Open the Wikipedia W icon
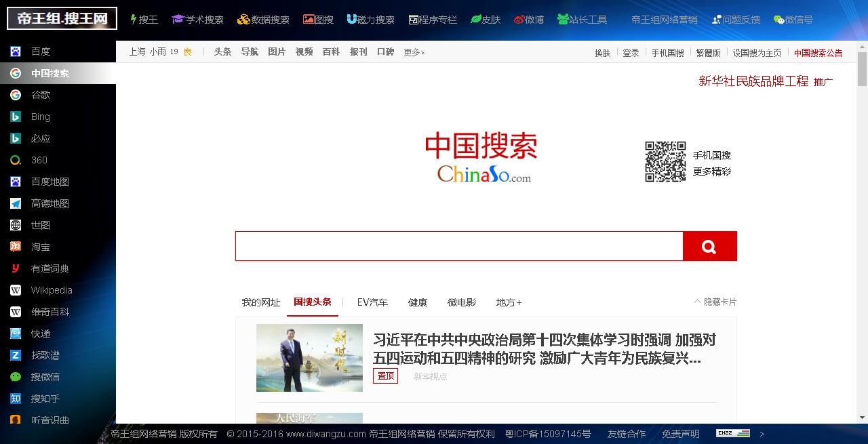The image size is (868, 444). coord(16,290)
